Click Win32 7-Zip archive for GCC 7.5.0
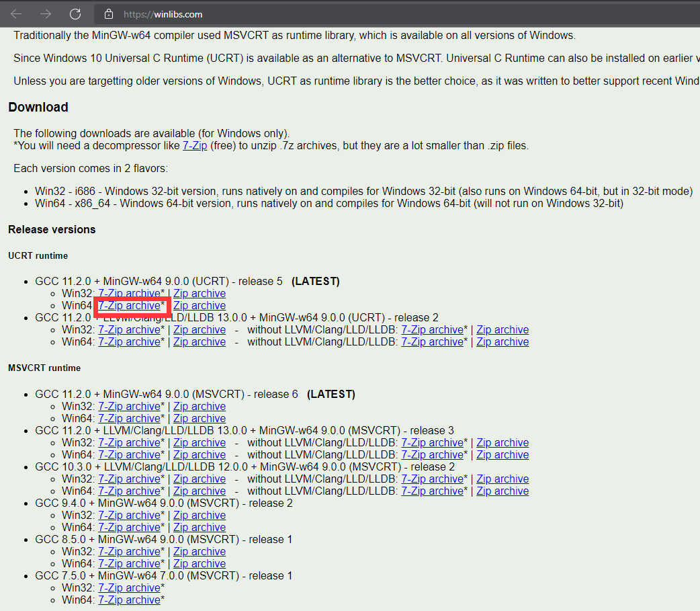The image size is (700, 611). 129,587
